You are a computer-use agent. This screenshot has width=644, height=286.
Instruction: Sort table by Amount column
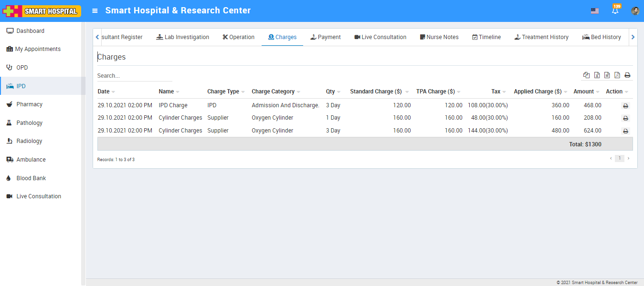pyautogui.click(x=597, y=92)
